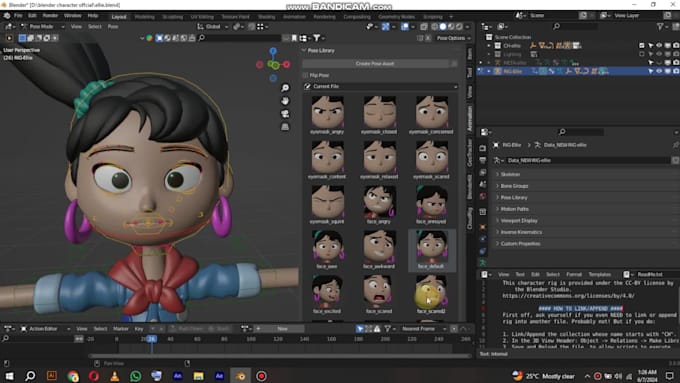Open the Render menu
The width and height of the screenshot is (680, 383).
coord(50,16)
